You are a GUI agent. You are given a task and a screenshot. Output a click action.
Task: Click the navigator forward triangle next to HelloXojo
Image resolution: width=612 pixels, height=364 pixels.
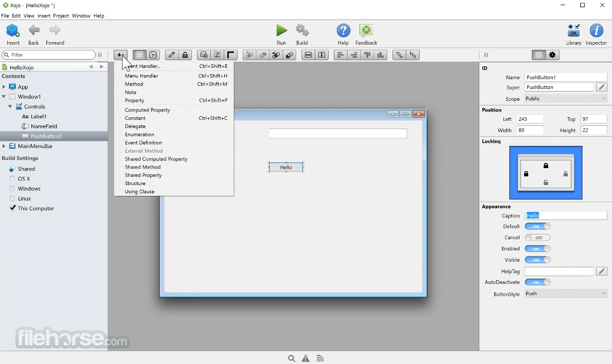[101, 67]
